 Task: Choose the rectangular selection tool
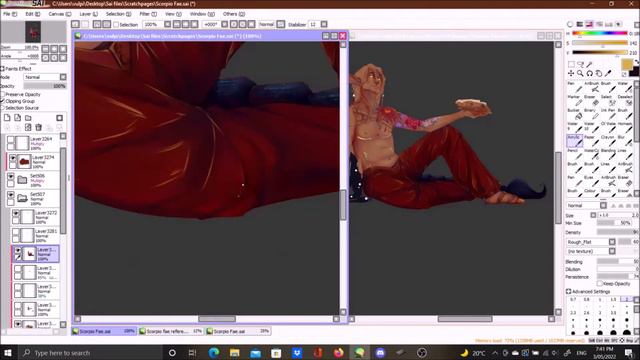[571, 64]
